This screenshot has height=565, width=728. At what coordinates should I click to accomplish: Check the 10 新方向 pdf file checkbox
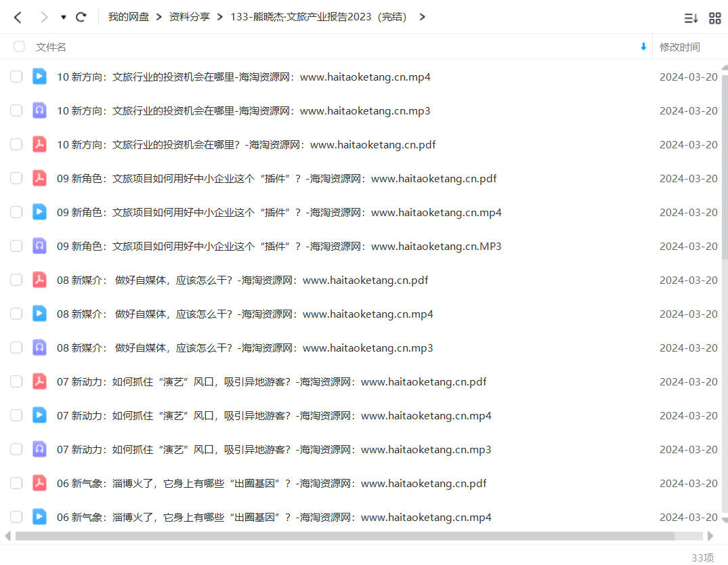16,144
